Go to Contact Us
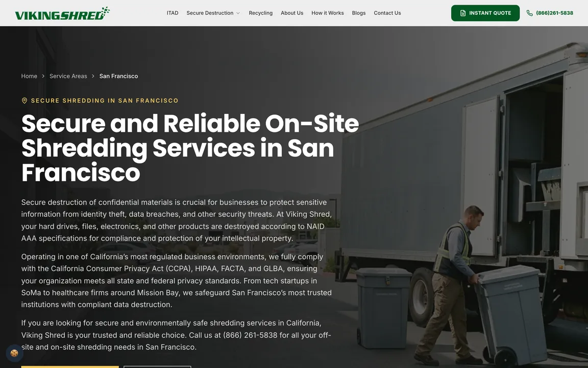Viewport: 588px width, 368px height. click(x=387, y=13)
